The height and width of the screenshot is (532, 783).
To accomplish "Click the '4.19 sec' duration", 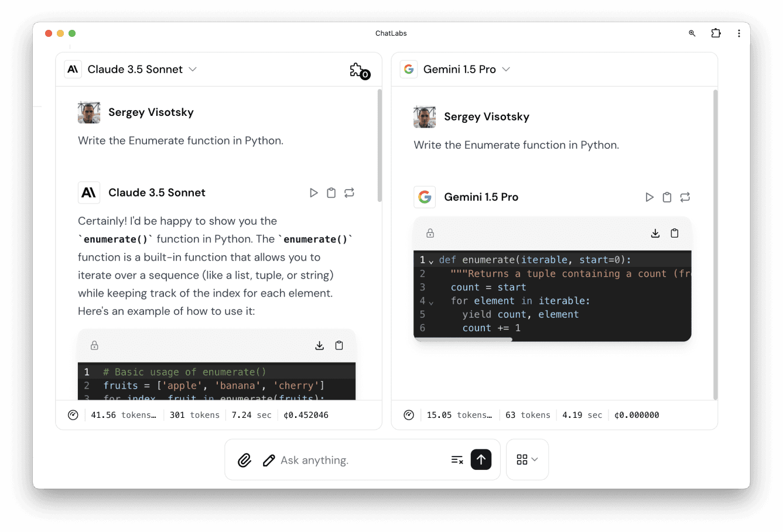I will (582, 415).
